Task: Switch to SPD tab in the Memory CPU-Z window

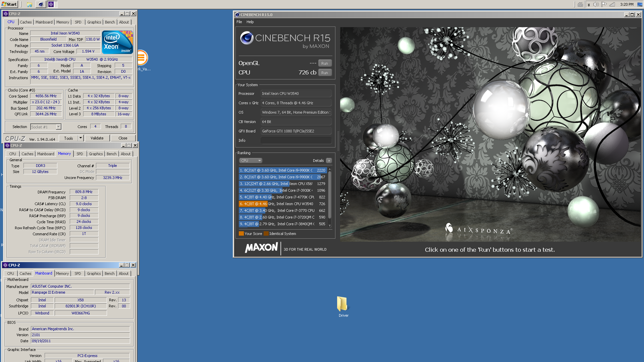Action: [x=79, y=154]
